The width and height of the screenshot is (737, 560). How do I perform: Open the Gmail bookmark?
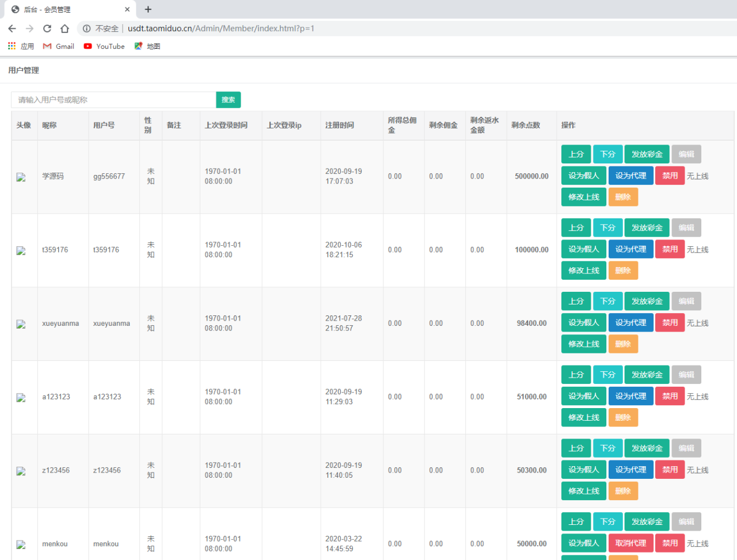(59, 46)
